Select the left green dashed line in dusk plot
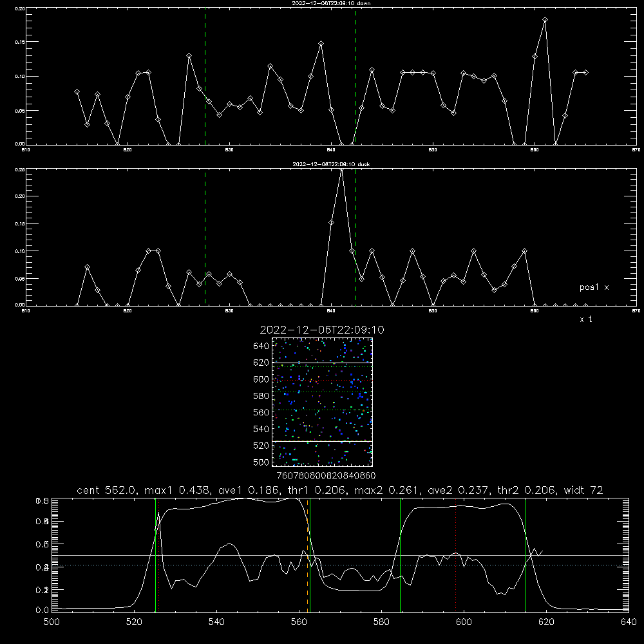The width and height of the screenshot is (644, 644). click(x=205, y=237)
